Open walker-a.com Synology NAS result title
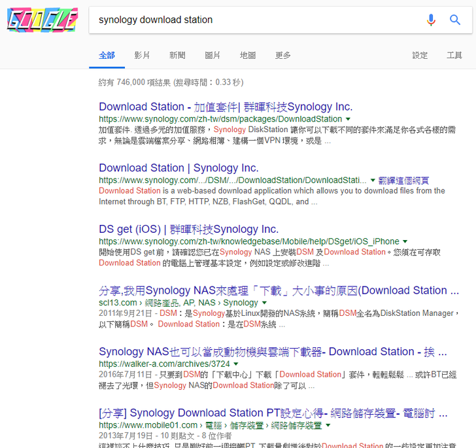This screenshot has height=448, width=476. 273,352
